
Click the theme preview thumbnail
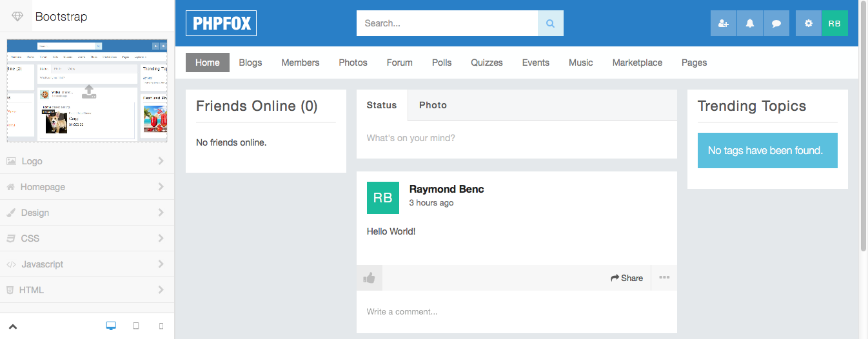pyautogui.click(x=87, y=91)
